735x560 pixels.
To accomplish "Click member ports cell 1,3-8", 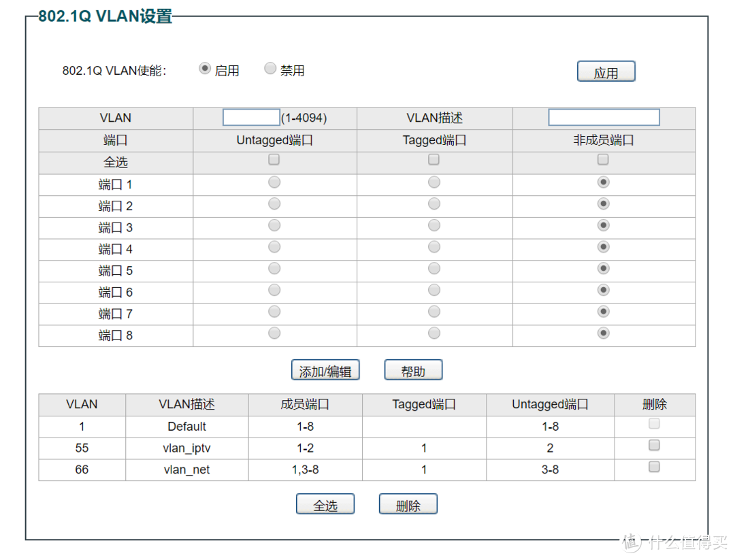I will coord(305,470).
